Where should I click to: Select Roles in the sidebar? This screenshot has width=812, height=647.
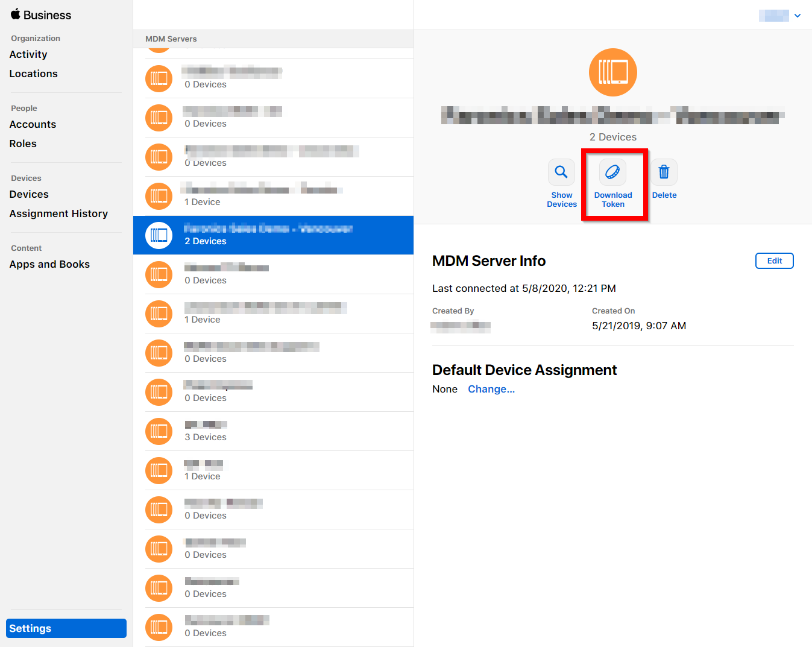tap(23, 144)
